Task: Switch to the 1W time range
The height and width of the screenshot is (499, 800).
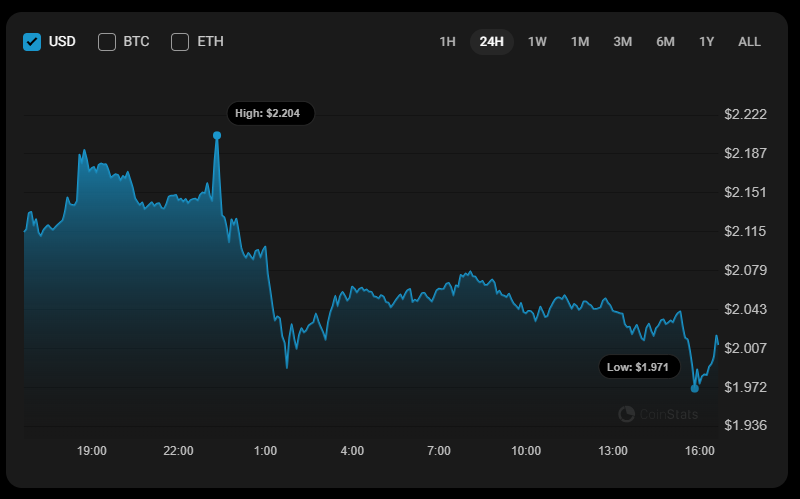Action: (537, 42)
